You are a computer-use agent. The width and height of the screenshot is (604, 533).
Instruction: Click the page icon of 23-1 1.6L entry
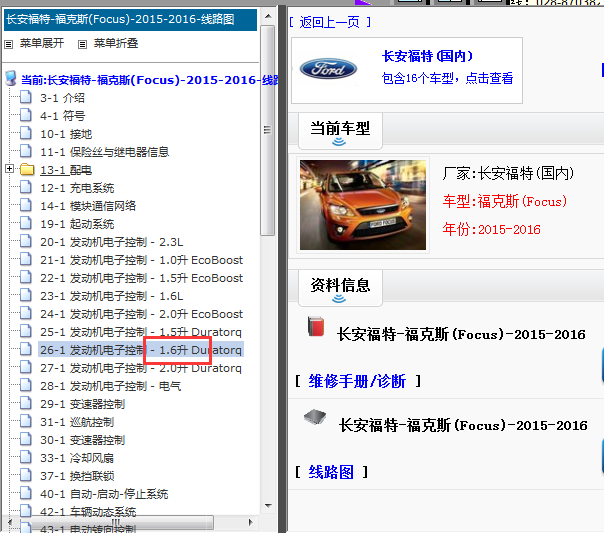pos(26,295)
